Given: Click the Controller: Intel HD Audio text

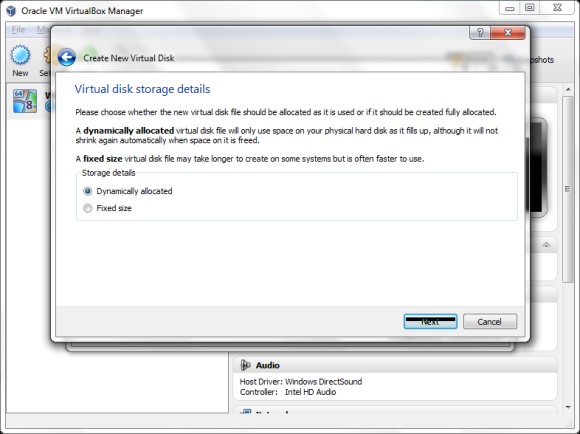Looking at the screenshot, I should point(288,392).
